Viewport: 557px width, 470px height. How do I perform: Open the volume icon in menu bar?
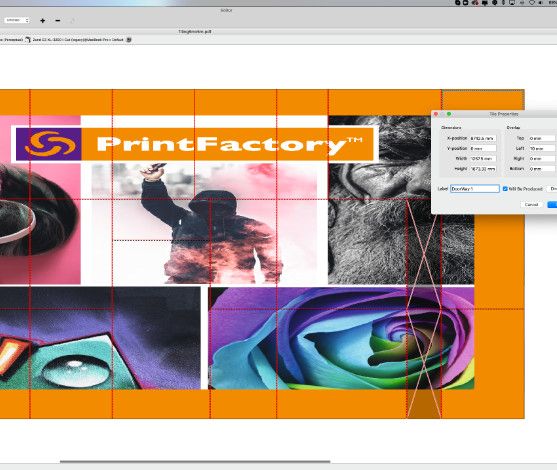tap(541, 2)
